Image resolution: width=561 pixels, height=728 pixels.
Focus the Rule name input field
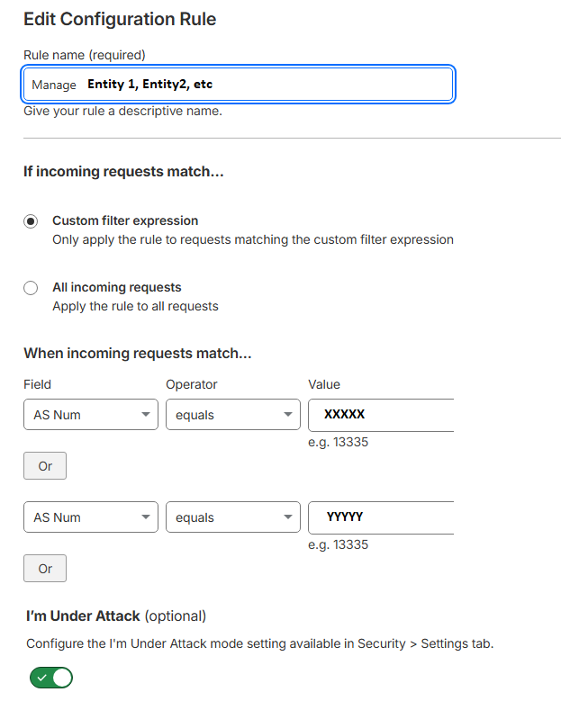[239, 85]
